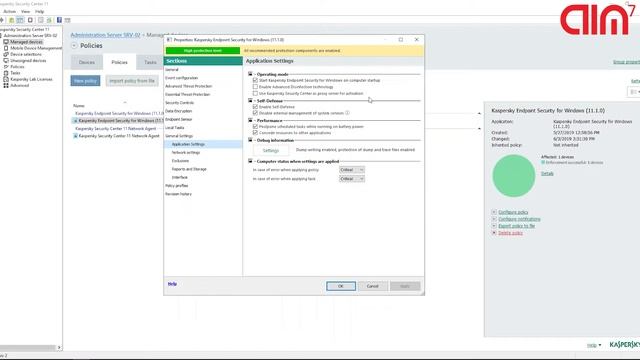The image size is (640, 360).
Task: Select Policy profiles section
Action: click(x=177, y=186)
